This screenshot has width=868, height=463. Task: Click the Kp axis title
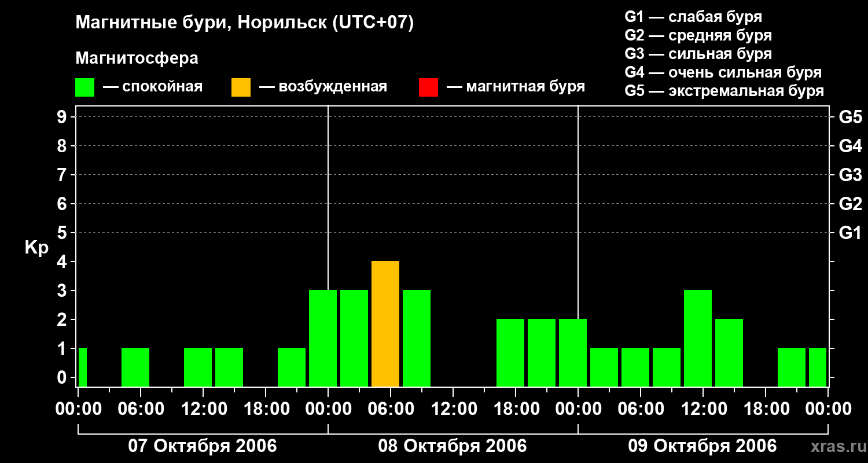36,248
